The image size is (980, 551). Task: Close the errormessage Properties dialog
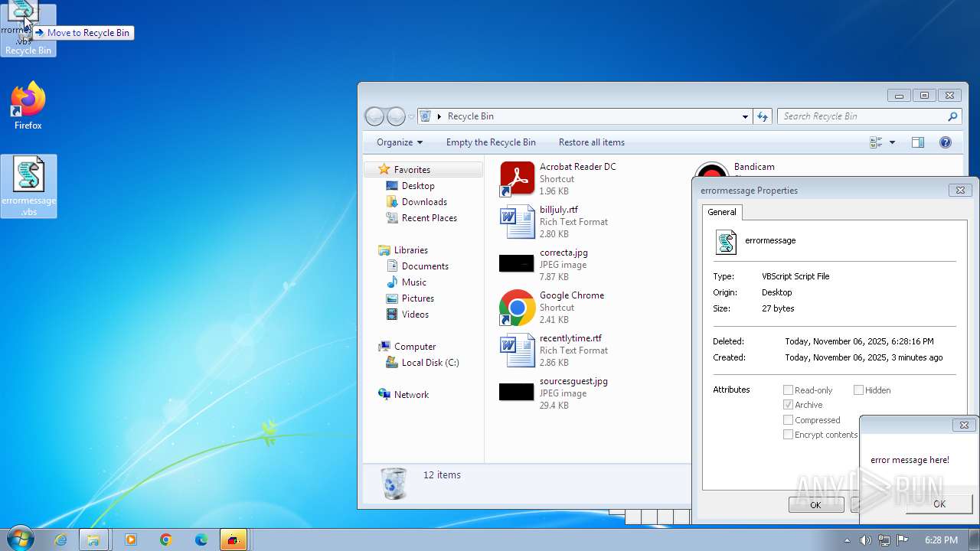pos(960,191)
